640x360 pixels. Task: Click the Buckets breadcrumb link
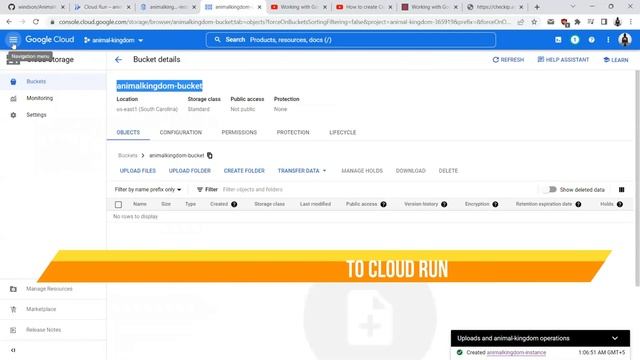pyautogui.click(x=128, y=156)
